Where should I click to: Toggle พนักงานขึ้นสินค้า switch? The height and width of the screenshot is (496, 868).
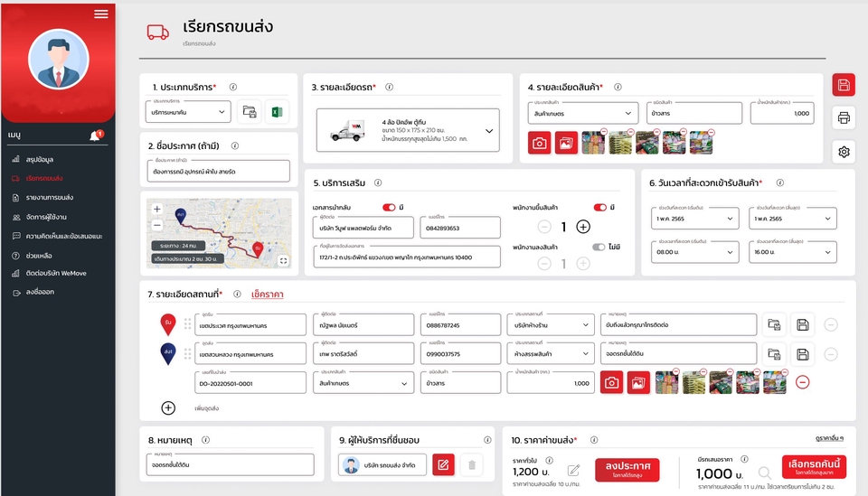pos(600,208)
